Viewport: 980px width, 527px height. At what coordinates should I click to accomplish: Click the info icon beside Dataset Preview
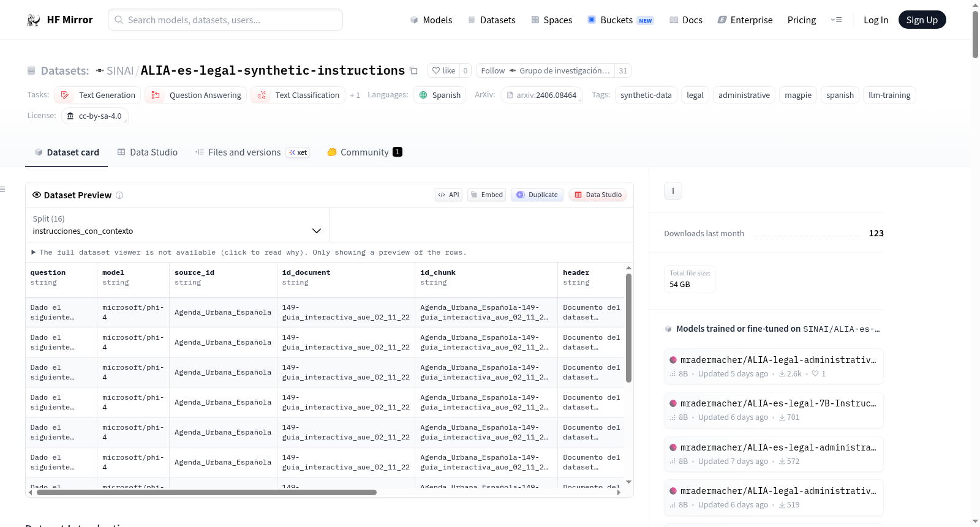(x=119, y=195)
